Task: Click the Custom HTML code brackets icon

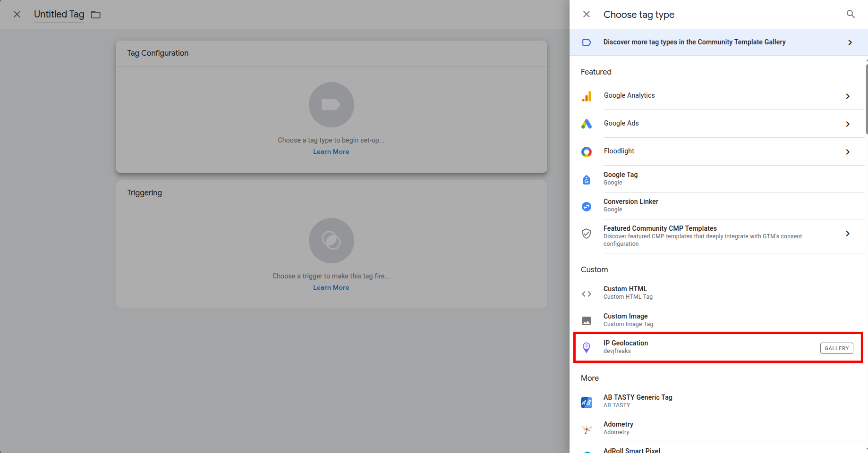Action: point(587,294)
